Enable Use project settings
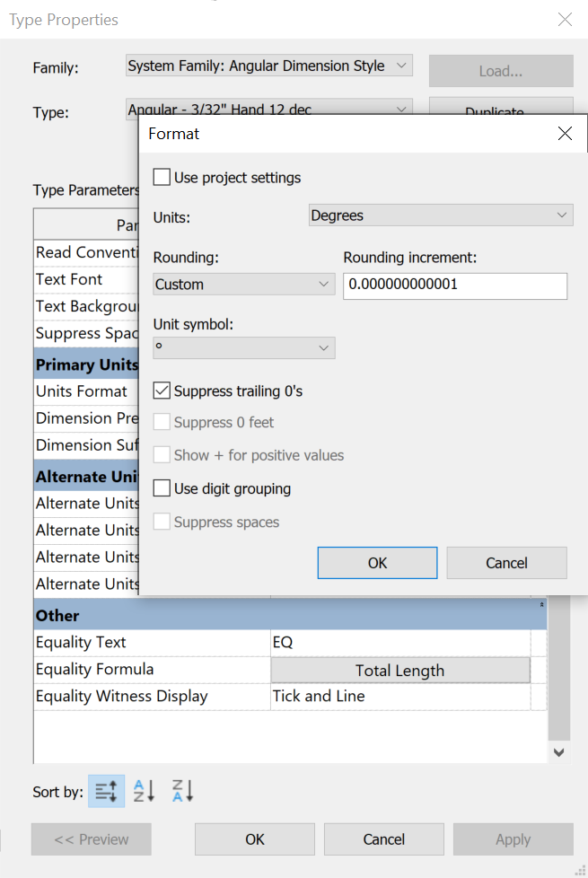The width and height of the screenshot is (588, 878). click(x=162, y=176)
